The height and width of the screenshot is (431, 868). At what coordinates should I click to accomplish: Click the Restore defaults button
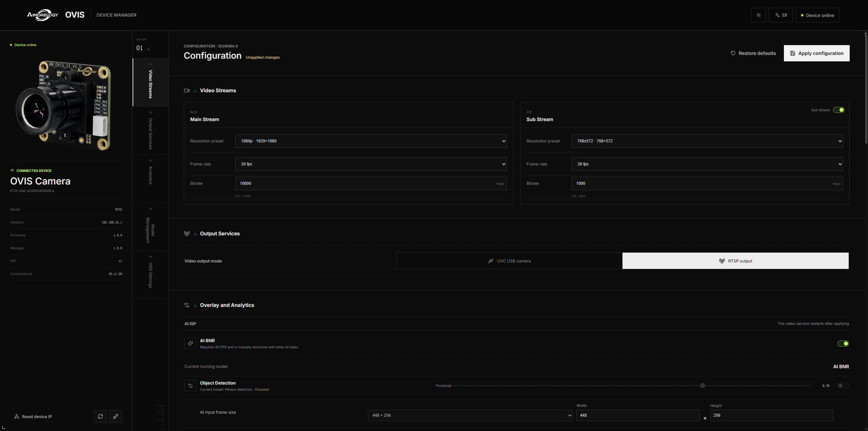(x=753, y=53)
